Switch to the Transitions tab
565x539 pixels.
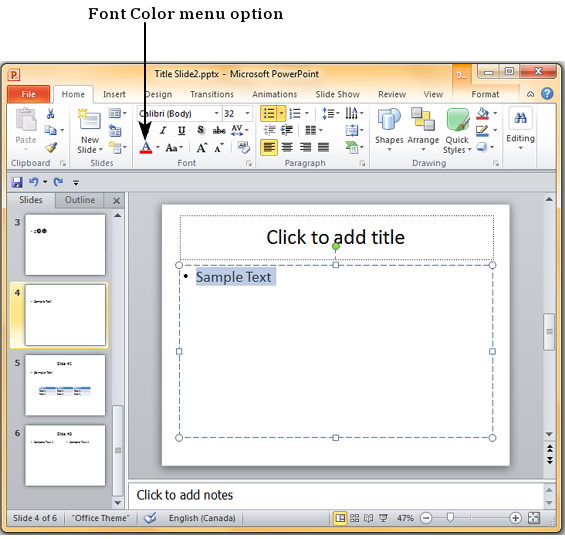click(x=212, y=94)
